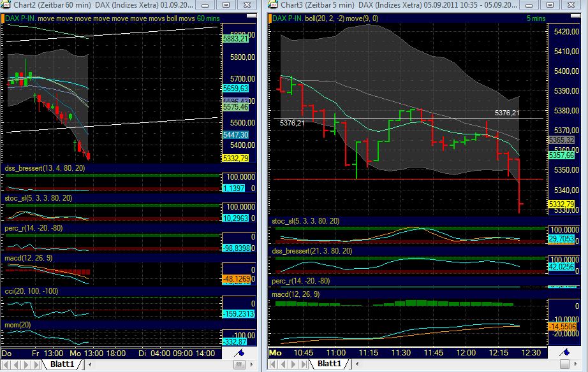Go to first sheet in Chart2

pos(6,364)
